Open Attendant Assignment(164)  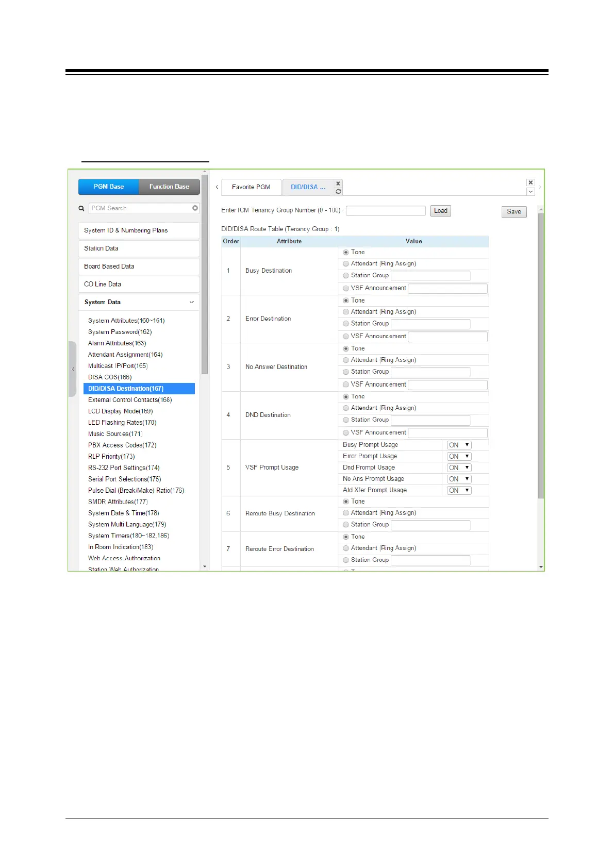coord(125,355)
